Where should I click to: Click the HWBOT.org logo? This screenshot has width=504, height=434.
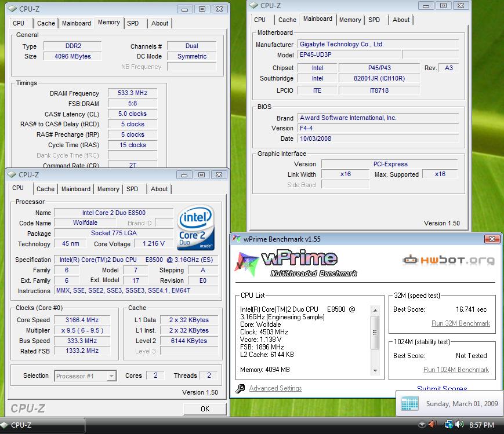point(449,259)
